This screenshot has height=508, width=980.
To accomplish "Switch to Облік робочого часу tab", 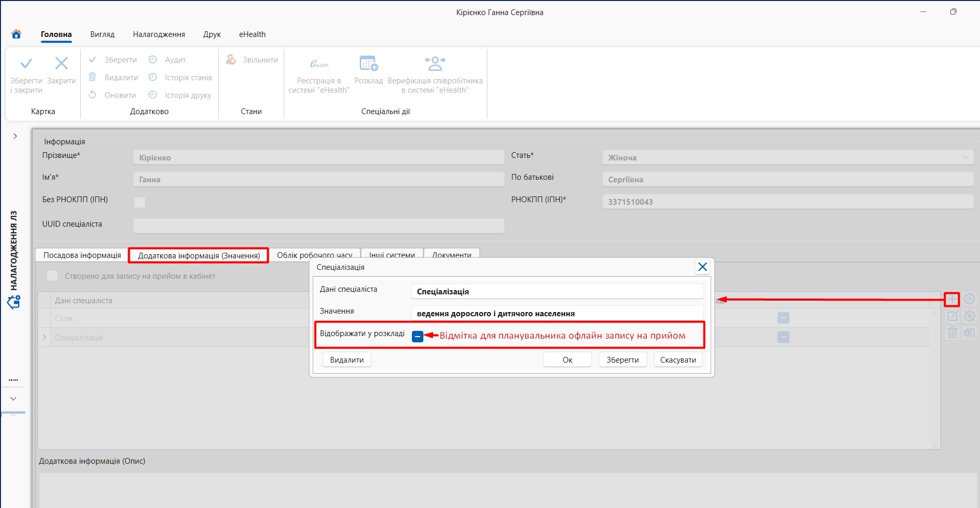I will (x=315, y=255).
